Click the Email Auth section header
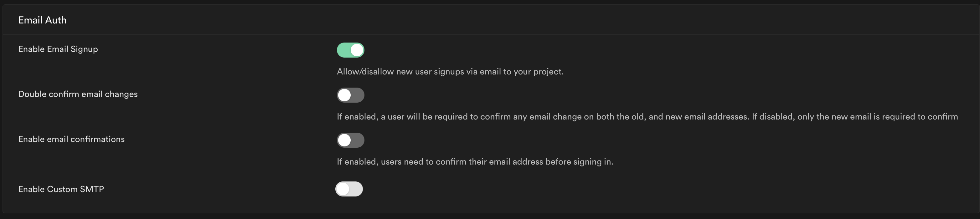This screenshot has height=219, width=980. tap(42, 20)
